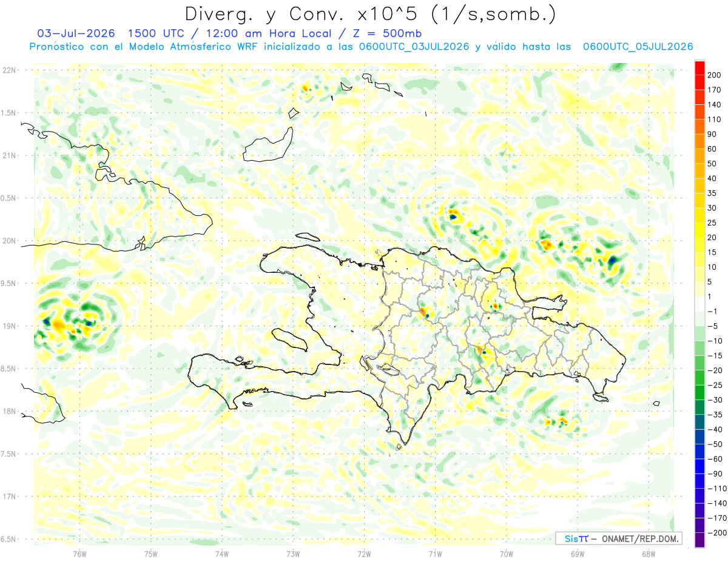Viewport: 728px width, 562px height.
Task: Click the '71W' longitude label
Action: (x=435, y=553)
